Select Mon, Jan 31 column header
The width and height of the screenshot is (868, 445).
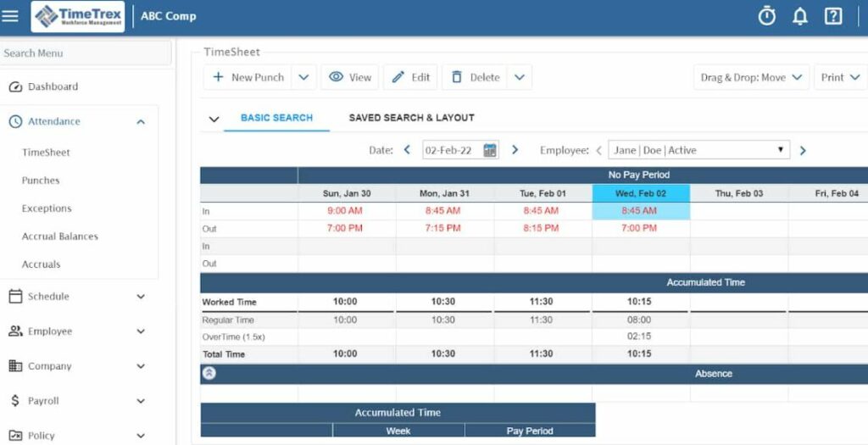tap(445, 193)
